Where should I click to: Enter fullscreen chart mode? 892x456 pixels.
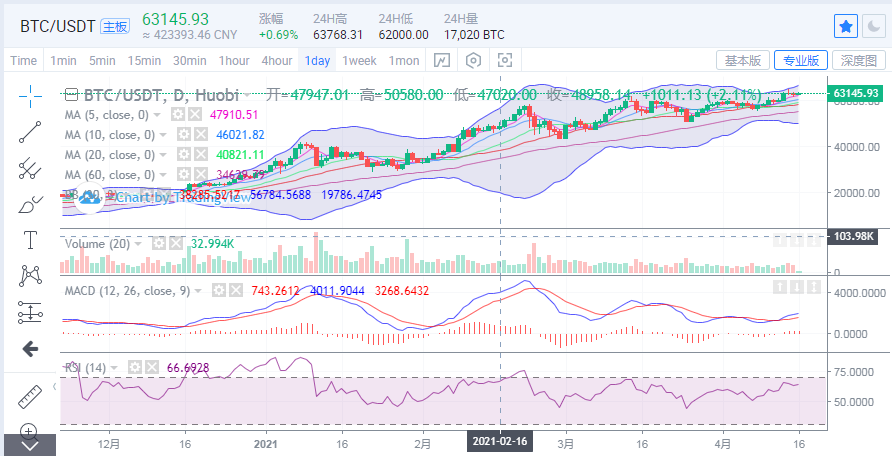502,61
